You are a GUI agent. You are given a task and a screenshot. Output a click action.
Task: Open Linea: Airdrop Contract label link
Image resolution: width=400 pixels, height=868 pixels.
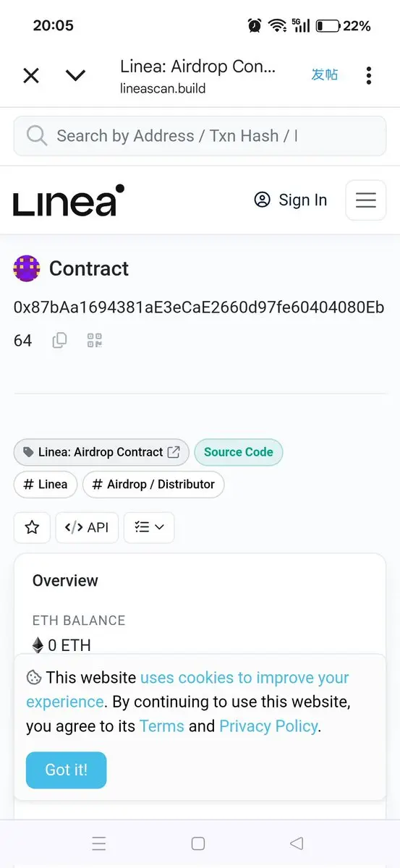point(101,452)
